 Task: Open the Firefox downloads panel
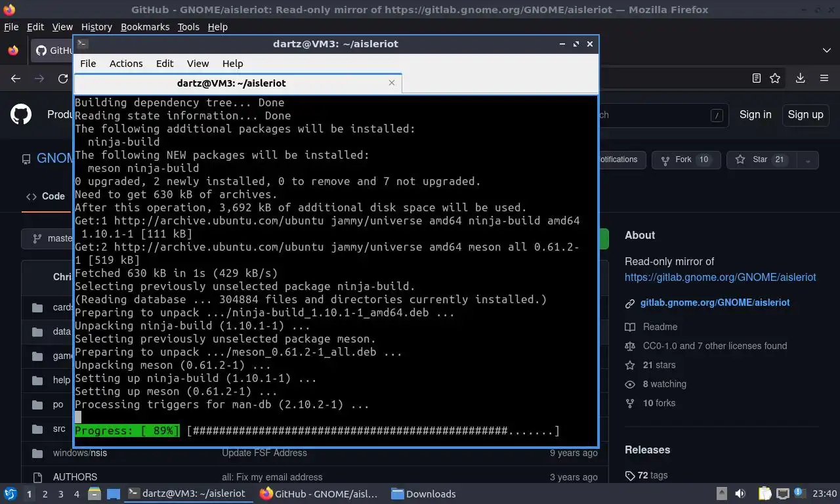point(800,78)
